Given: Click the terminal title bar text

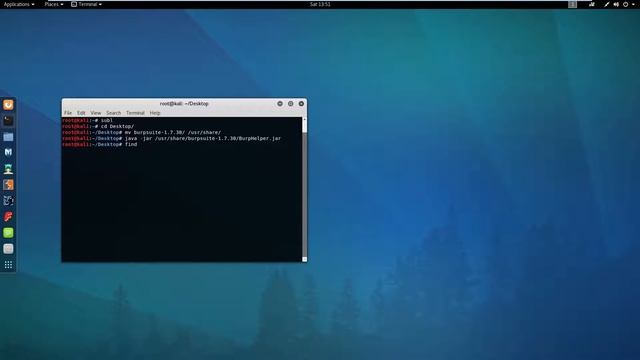Looking at the screenshot, I should point(184,104).
